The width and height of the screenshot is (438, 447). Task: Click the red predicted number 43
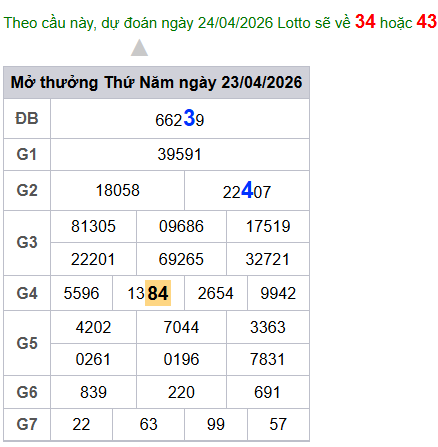point(427,21)
